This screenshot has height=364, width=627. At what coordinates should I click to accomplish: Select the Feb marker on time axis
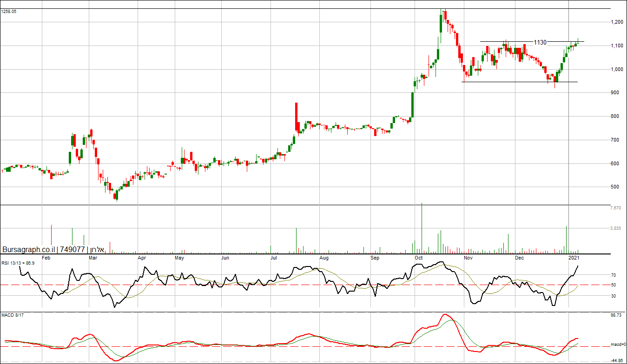[46, 257]
